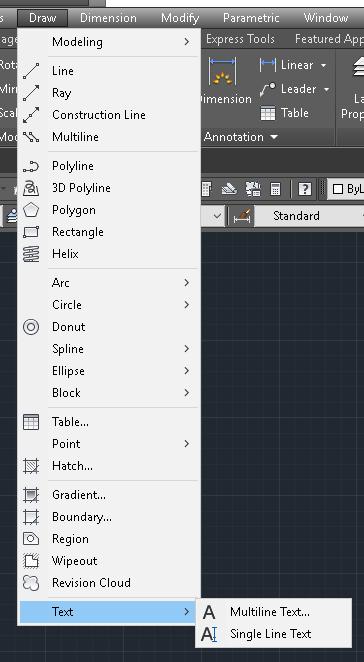
Task: Expand the Modeling submenu
Action: [109, 42]
